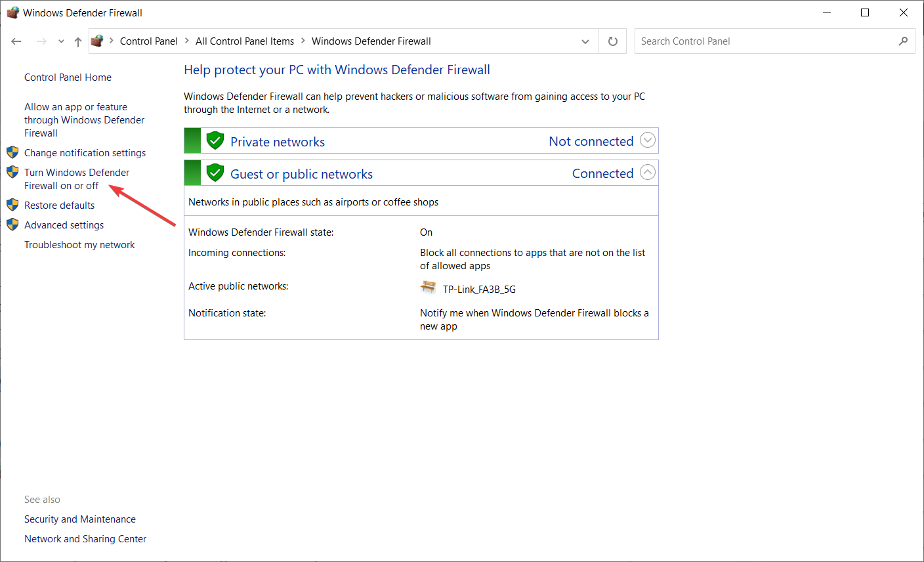Minimize the Windows Defender Firewall window
924x562 pixels.
coord(827,12)
